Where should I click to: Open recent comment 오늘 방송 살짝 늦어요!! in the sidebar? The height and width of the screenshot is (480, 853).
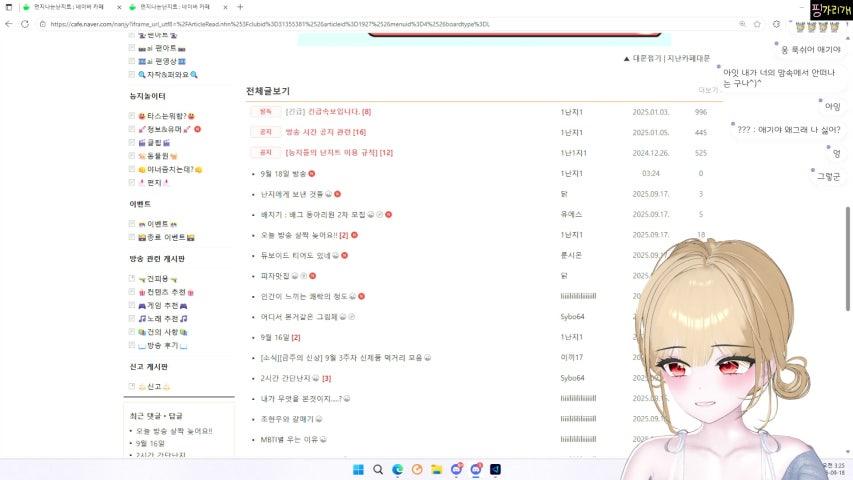tap(174, 431)
